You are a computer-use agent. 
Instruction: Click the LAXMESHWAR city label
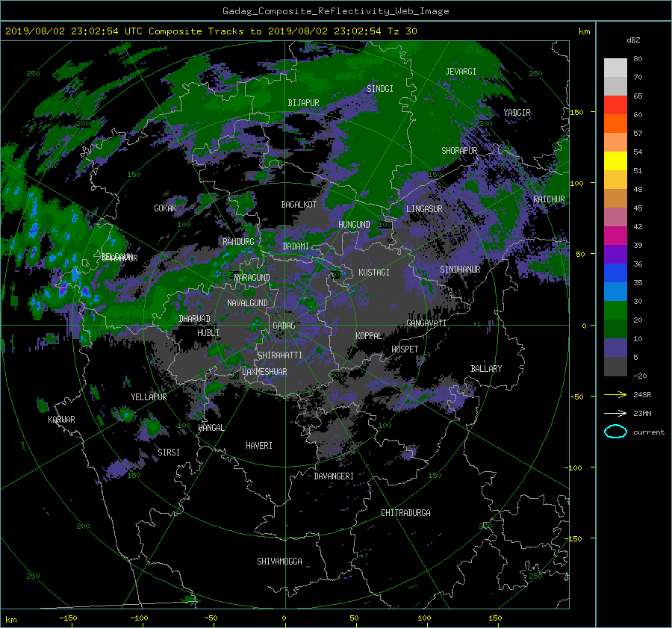tap(264, 372)
